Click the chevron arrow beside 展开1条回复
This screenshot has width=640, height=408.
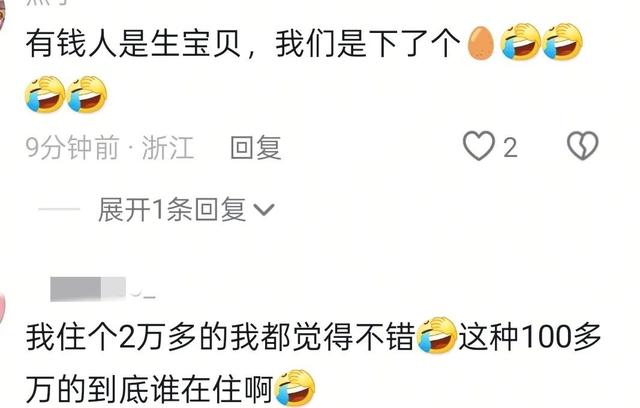pyautogui.click(x=264, y=210)
